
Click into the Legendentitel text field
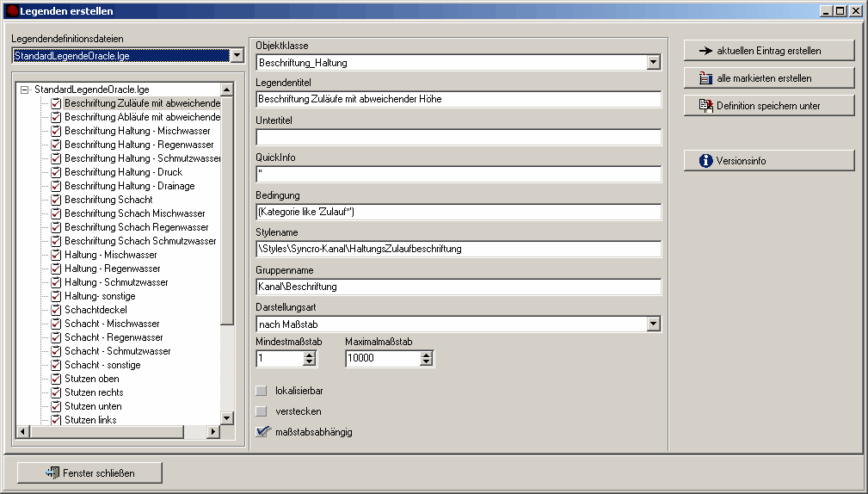pyautogui.click(x=458, y=99)
